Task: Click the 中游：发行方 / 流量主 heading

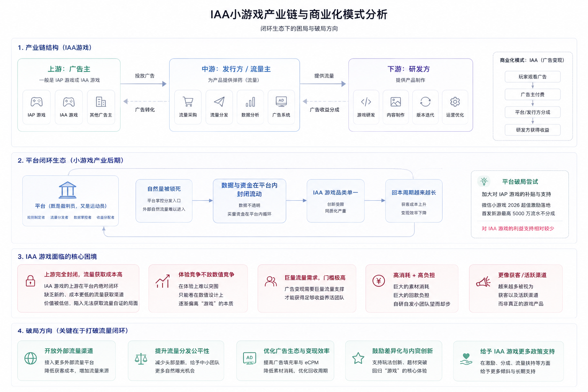Action: point(236,69)
